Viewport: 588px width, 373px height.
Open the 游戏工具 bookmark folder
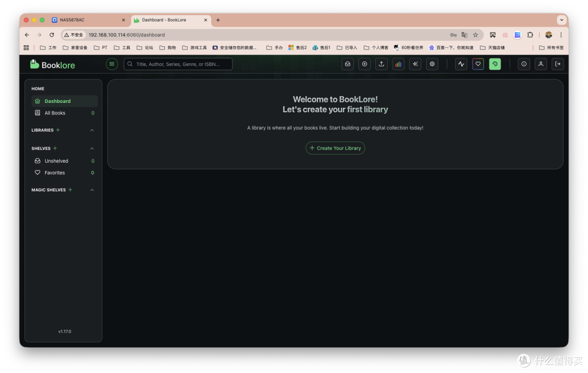pos(194,47)
